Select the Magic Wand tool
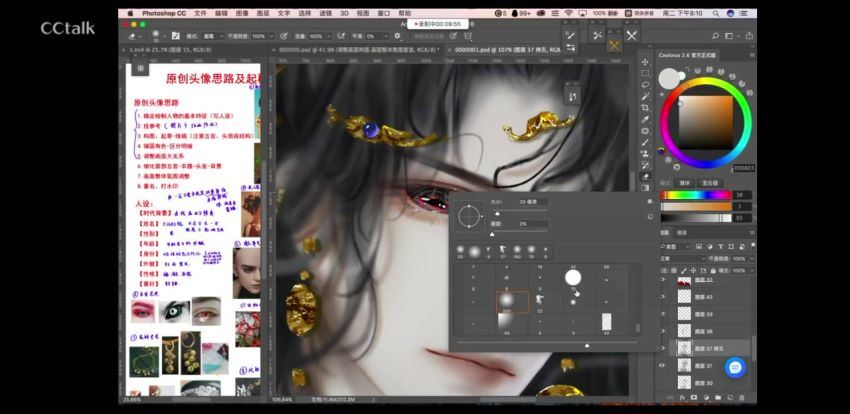Image resolution: width=850 pixels, height=414 pixels. coord(645,96)
